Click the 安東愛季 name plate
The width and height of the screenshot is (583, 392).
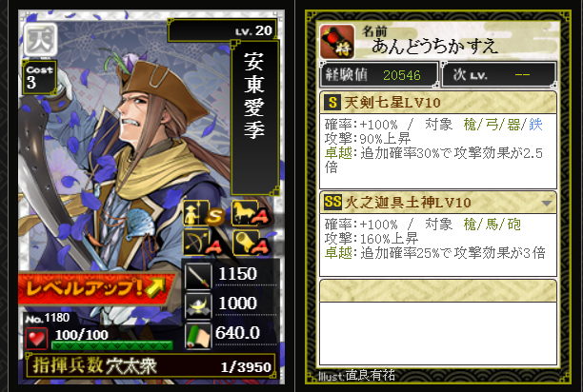255,118
